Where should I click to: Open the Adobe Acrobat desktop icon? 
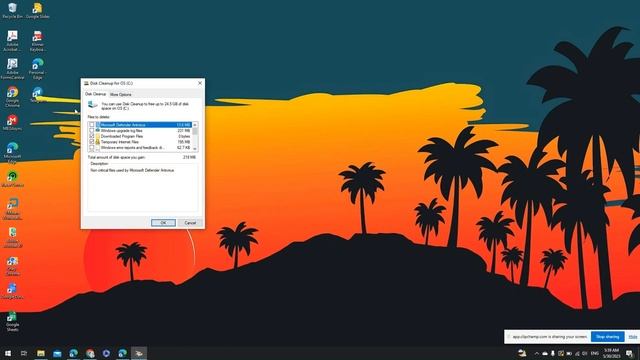pyautogui.click(x=12, y=41)
